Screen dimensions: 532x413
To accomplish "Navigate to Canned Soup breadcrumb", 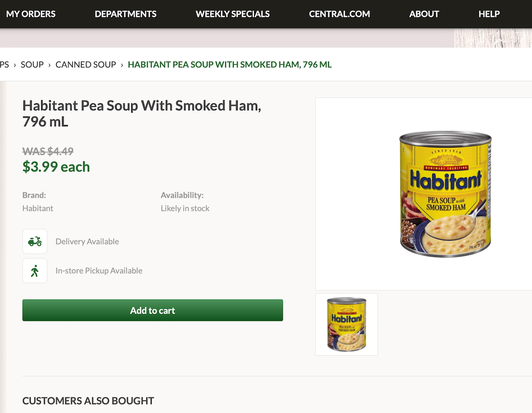I will click(86, 65).
